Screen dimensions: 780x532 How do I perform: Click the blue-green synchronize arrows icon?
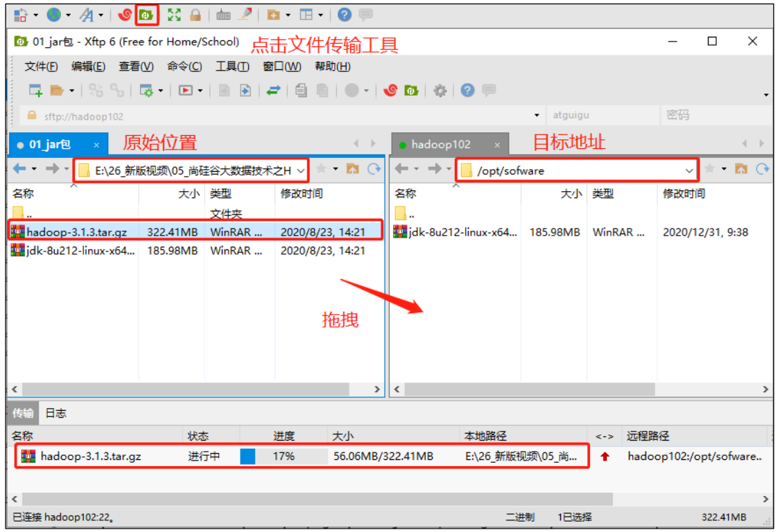pyautogui.click(x=274, y=91)
